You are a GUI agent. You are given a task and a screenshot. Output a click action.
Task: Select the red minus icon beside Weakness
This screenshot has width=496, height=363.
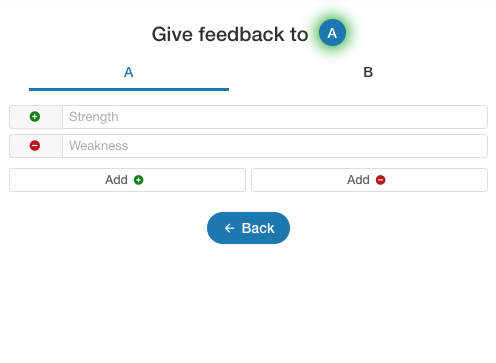pos(35,146)
